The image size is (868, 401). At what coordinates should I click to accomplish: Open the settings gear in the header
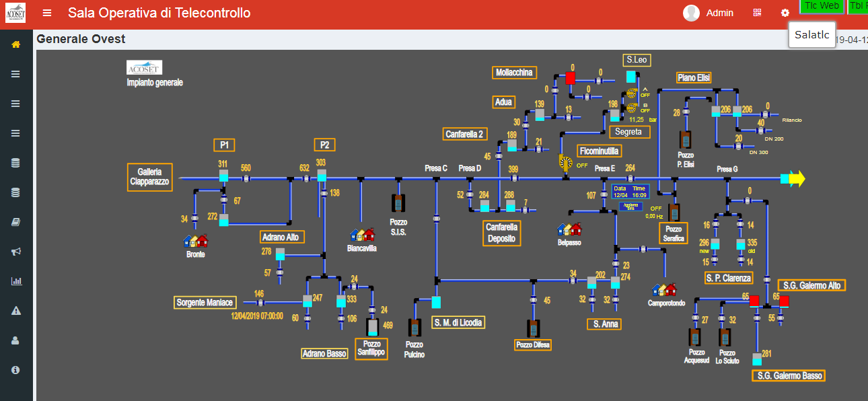[785, 13]
